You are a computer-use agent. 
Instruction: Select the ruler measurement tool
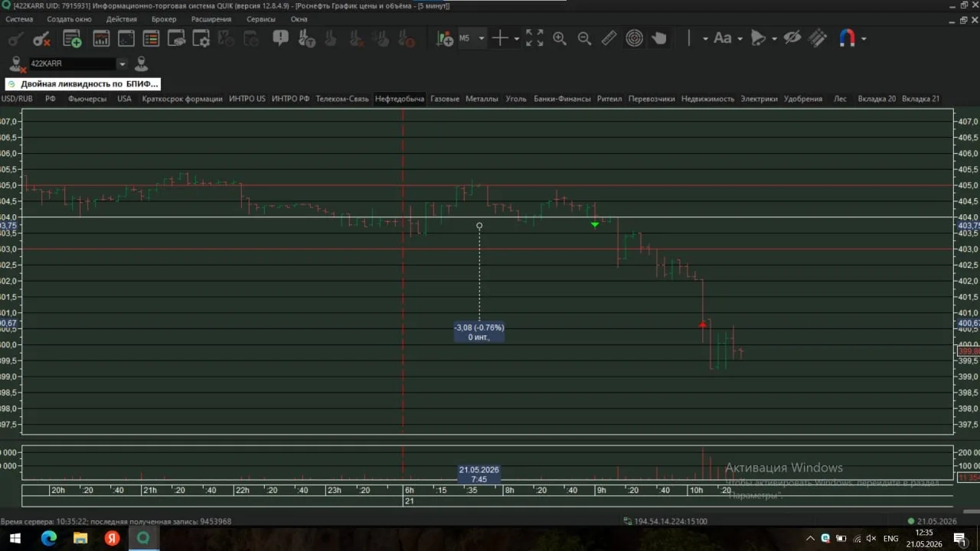(x=609, y=38)
